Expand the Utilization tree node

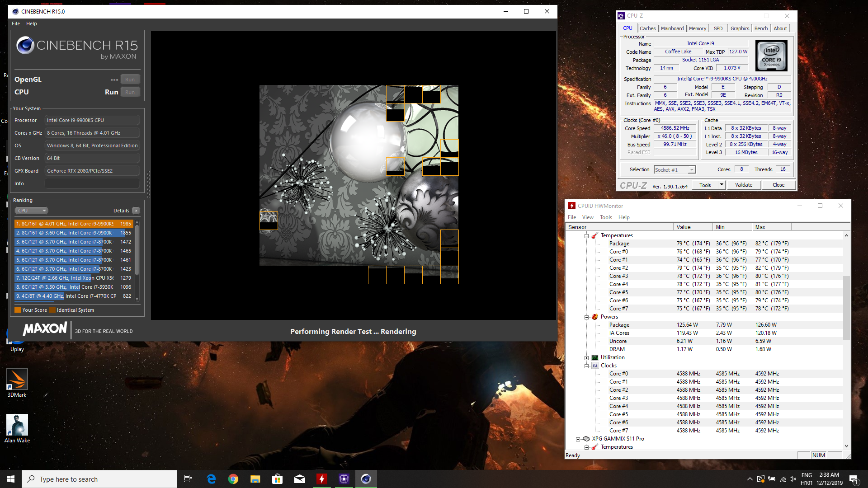[x=586, y=358]
